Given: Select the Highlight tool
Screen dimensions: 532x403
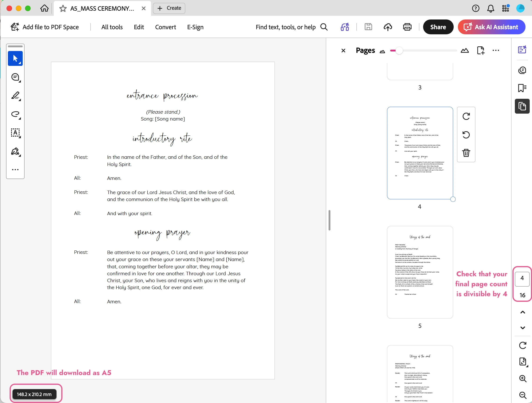Looking at the screenshot, I should (x=15, y=96).
